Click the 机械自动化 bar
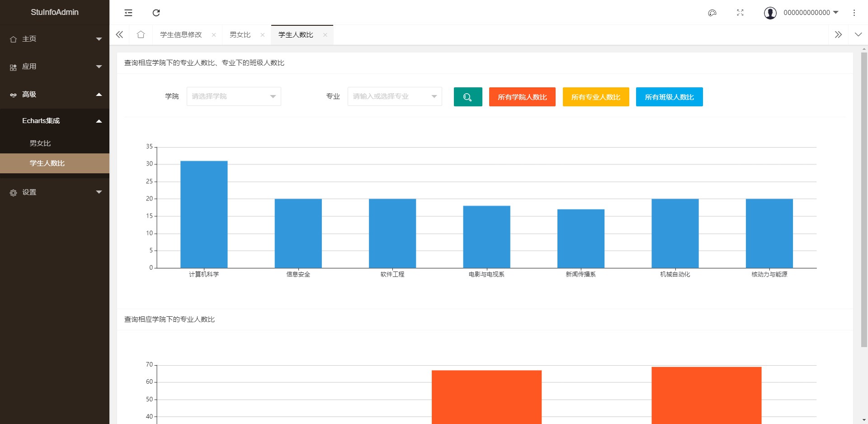Image resolution: width=868 pixels, height=424 pixels. point(675,233)
